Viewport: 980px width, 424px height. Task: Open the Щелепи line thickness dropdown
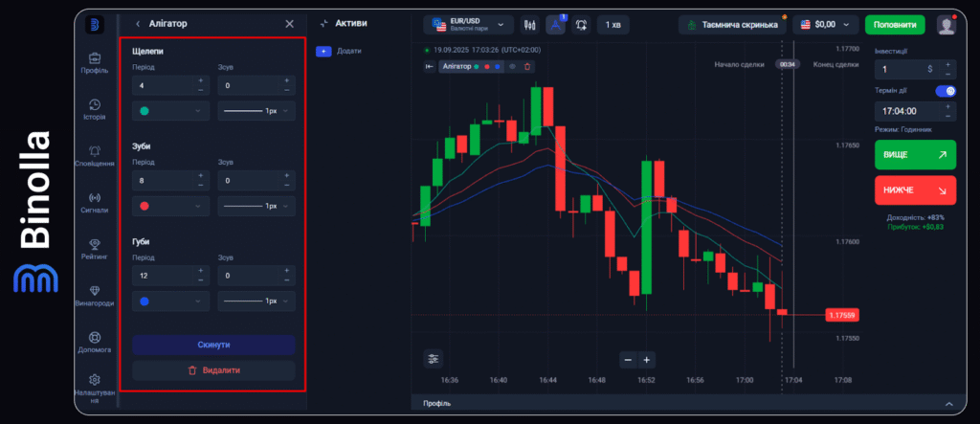click(256, 111)
